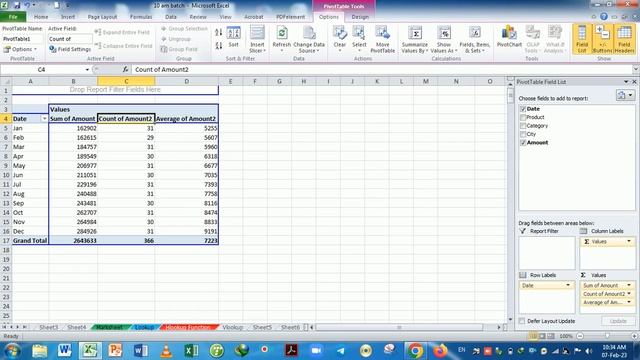The height and width of the screenshot is (360, 640).
Task: Open Field Settings
Action: [70, 49]
